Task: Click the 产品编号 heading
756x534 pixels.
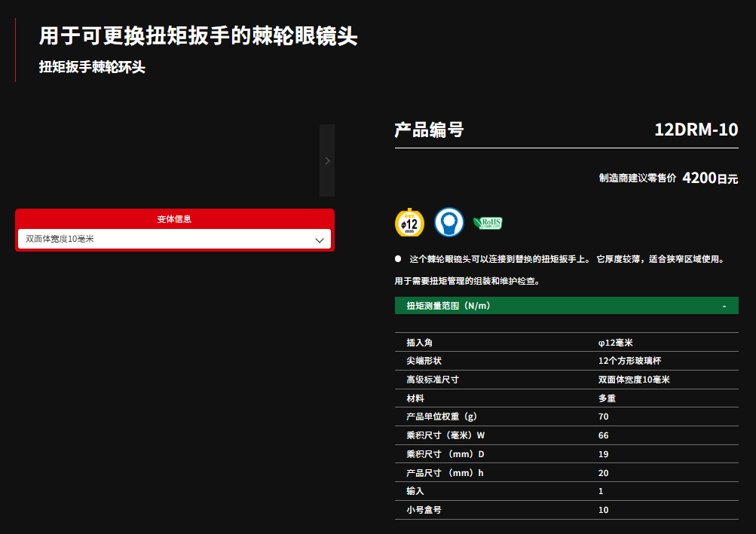Action: pyautogui.click(x=429, y=130)
